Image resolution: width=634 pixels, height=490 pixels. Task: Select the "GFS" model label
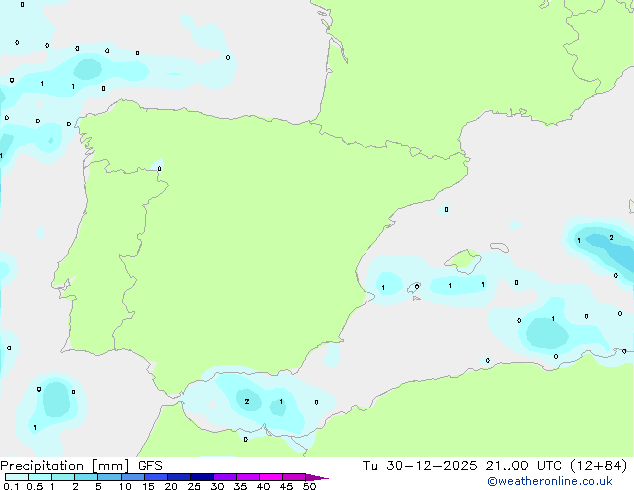[x=150, y=466]
